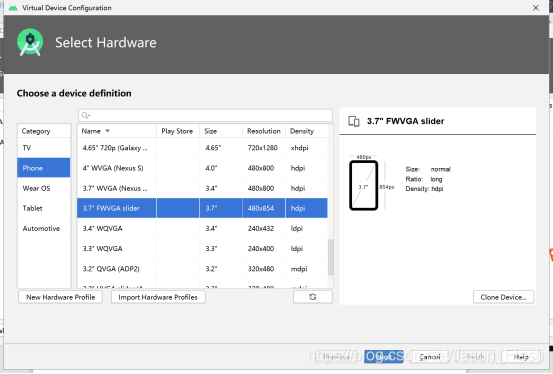The width and height of the screenshot is (553, 374).
Task: Select 4.65" 720p (Galaxy) device row
Action: pyautogui.click(x=202, y=147)
